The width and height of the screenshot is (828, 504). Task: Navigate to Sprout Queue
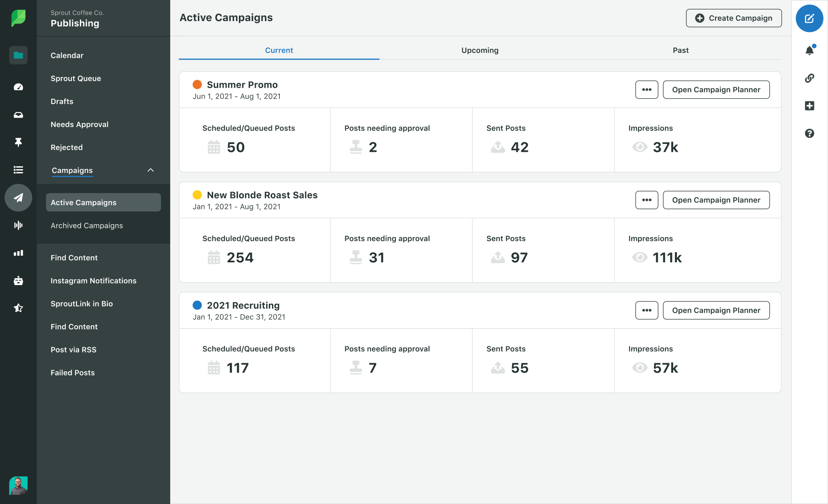[x=76, y=78]
